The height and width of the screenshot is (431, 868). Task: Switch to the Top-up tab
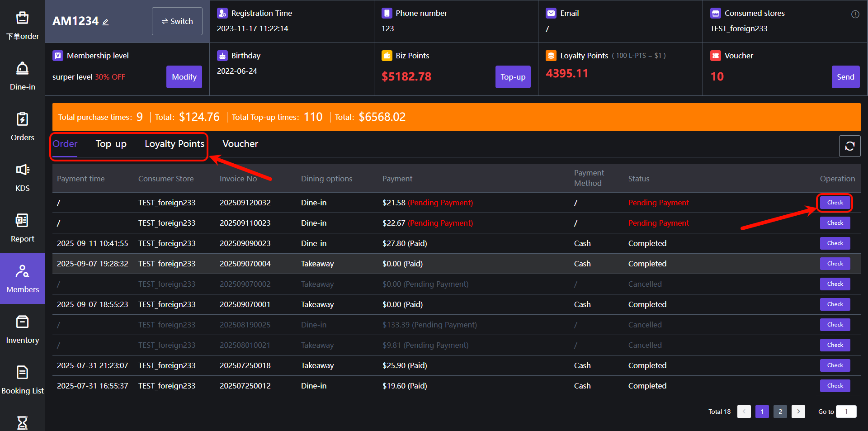(x=111, y=144)
